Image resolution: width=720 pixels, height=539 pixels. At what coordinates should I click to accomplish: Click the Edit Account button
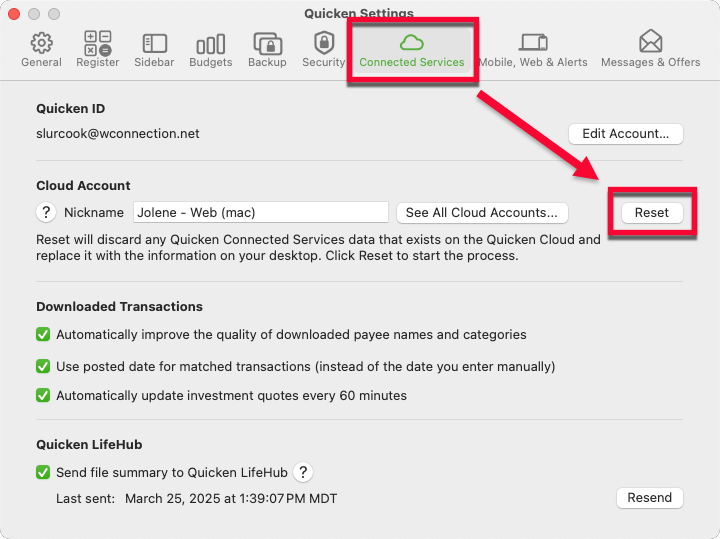tap(626, 134)
